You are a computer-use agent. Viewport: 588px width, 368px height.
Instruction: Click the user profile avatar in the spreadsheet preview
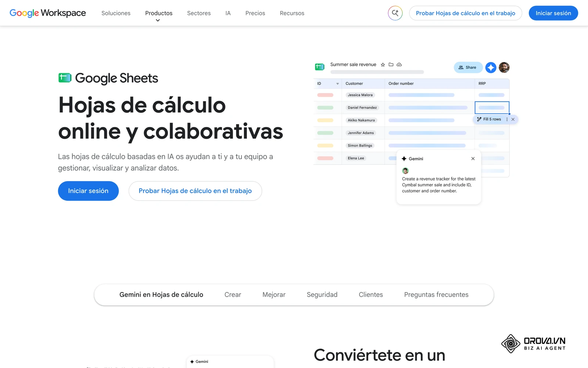[x=504, y=67]
